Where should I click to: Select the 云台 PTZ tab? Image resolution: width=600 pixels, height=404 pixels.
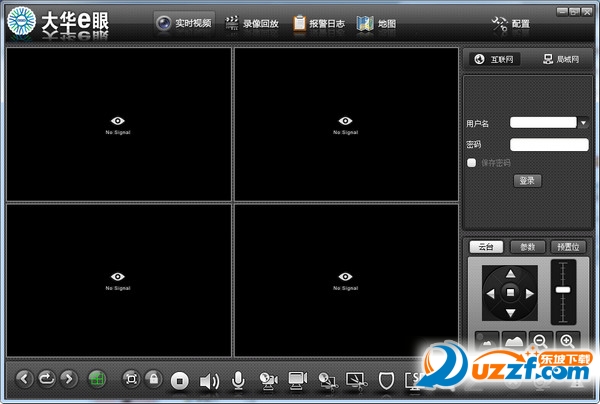tap(486, 247)
